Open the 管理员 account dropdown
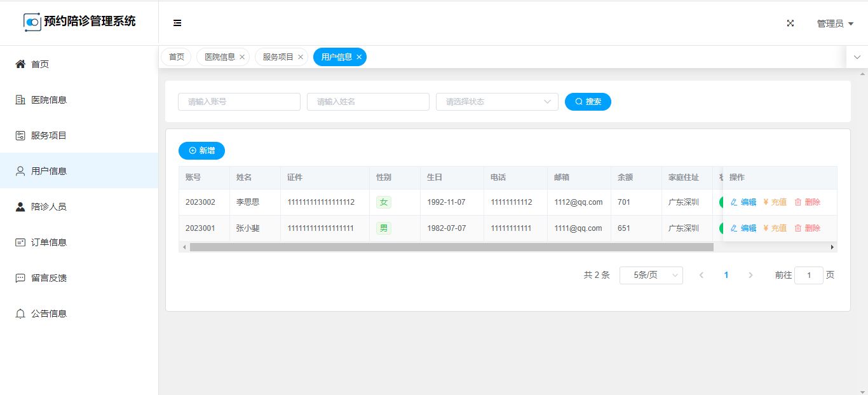 pyautogui.click(x=835, y=24)
